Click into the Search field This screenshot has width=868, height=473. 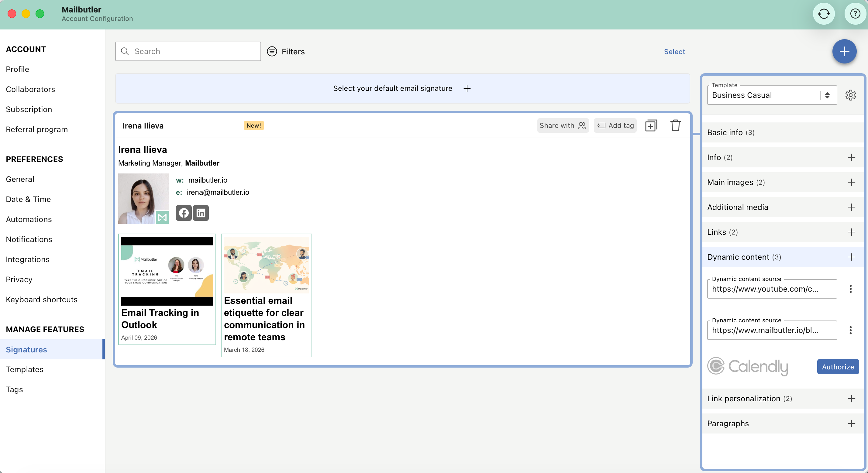[x=188, y=51]
